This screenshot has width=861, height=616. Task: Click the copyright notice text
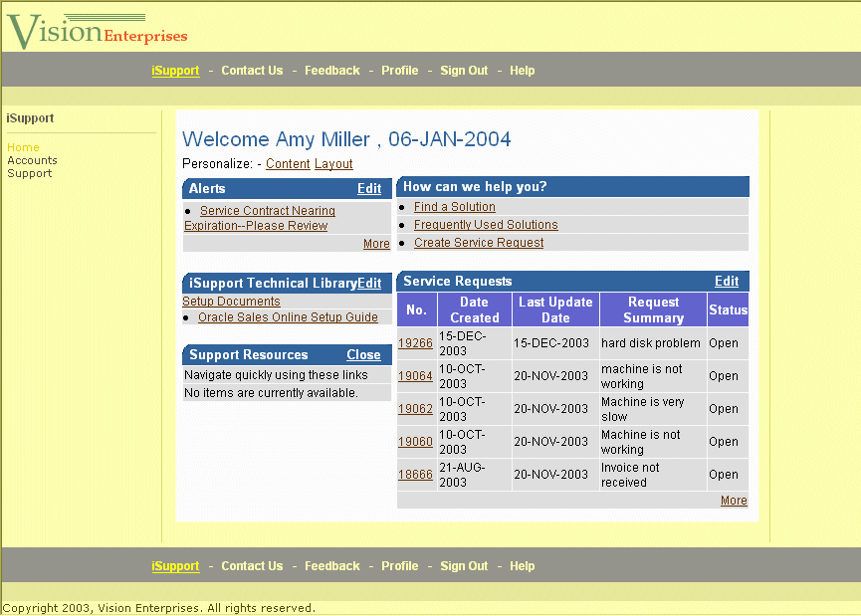[159, 608]
